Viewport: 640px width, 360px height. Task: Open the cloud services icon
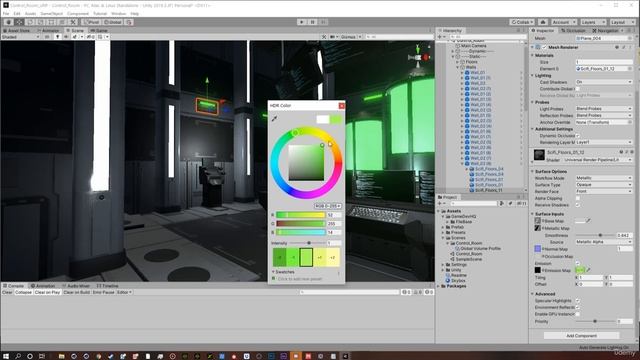(543, 22)
